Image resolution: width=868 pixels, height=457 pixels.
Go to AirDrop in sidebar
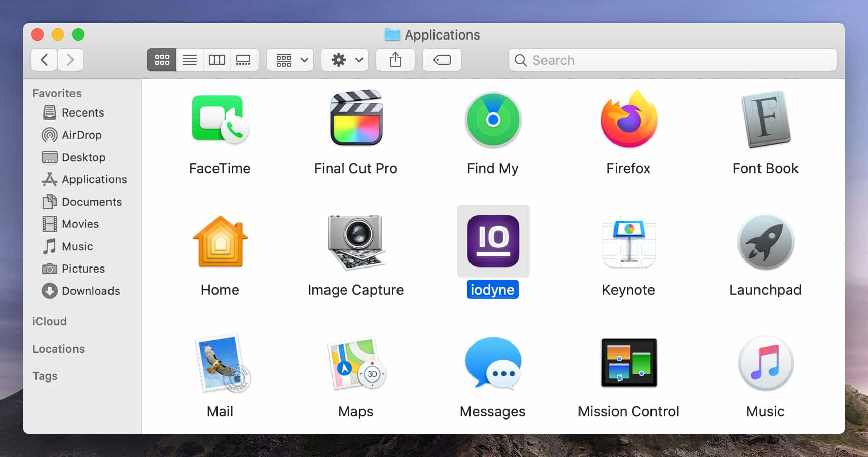pyautogui.click(x=82, y=135)
